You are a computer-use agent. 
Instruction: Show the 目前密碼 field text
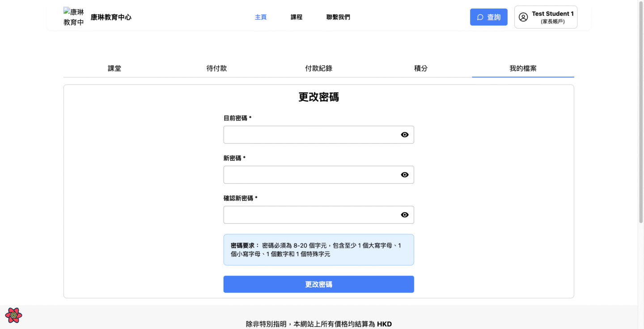[x=404, y=135]
